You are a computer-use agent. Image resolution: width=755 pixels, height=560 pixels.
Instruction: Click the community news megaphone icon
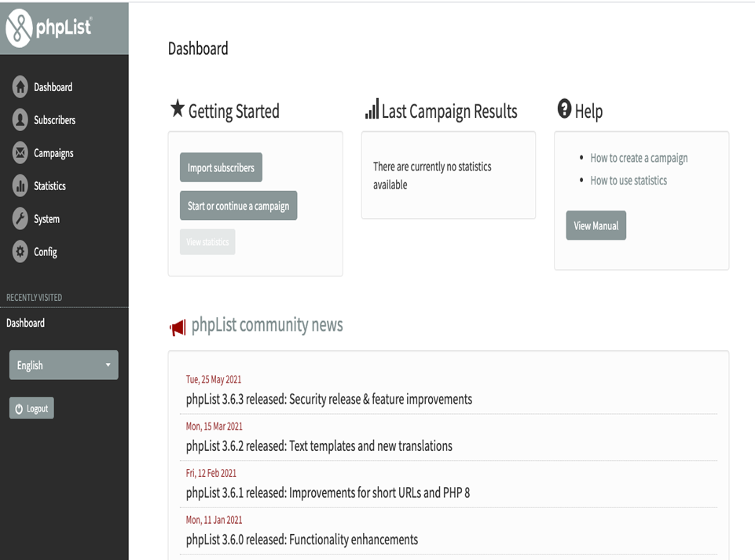[x=178, y=327]
